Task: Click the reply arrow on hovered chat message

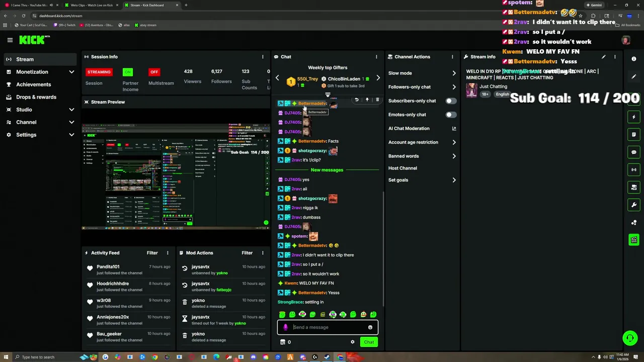Action: click(357, 100)
